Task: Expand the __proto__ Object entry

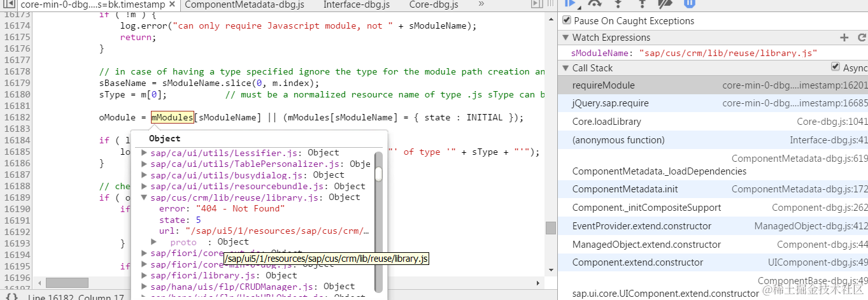Action: [x=153, y=242]
